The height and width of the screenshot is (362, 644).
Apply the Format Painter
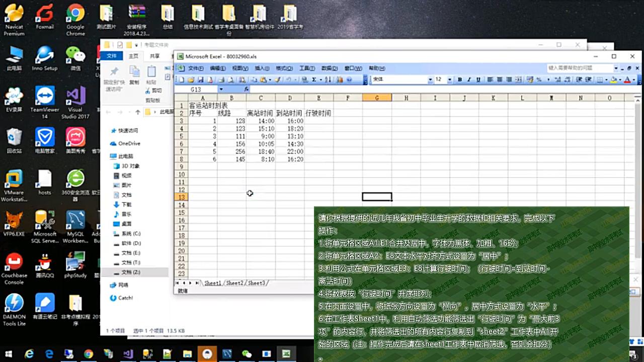[278, 79]
